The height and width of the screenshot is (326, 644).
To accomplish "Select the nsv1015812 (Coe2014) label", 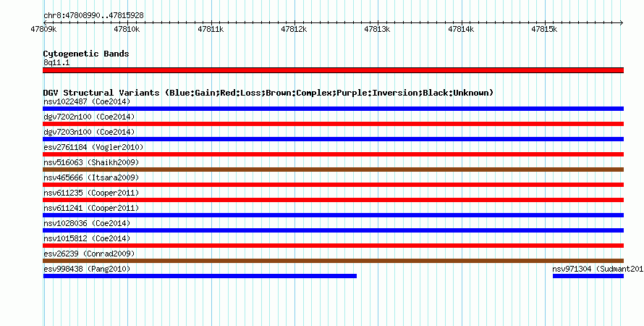I will [x=87, y=238].
